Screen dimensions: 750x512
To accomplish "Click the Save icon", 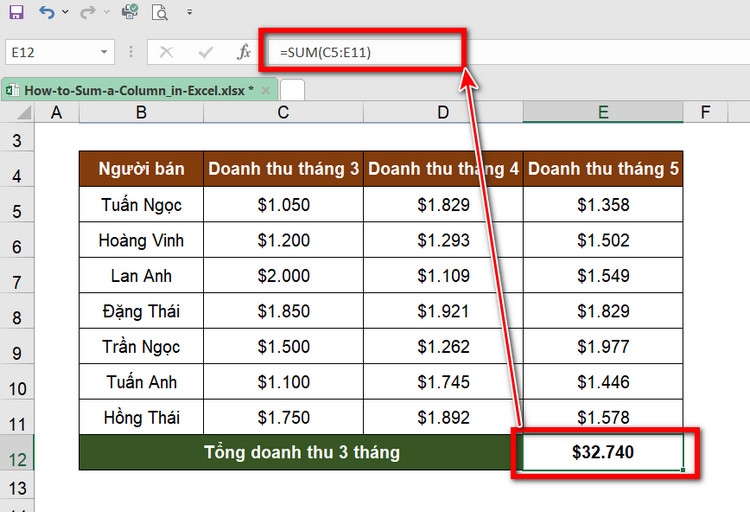I will [x=16, y=12].
